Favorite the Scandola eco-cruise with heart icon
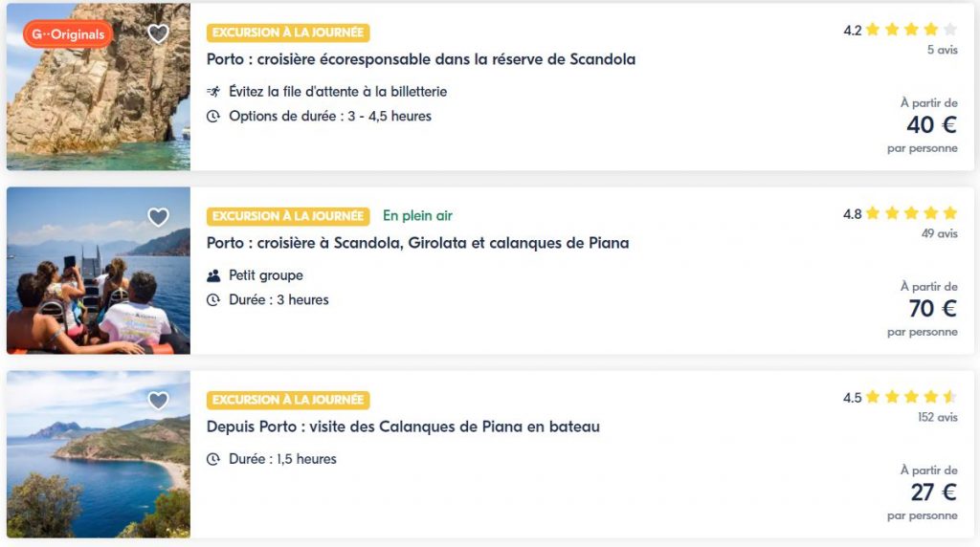This screenshot has width=980, height=547. pyautogui.click(x=158, y=34)
